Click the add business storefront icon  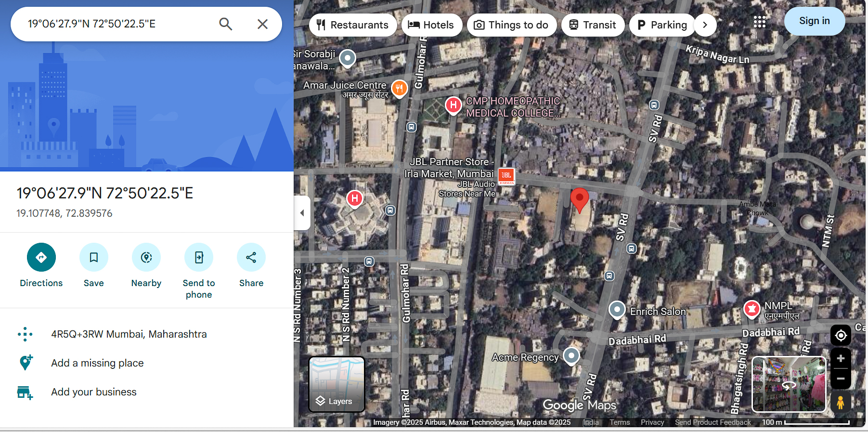(25, 393)
